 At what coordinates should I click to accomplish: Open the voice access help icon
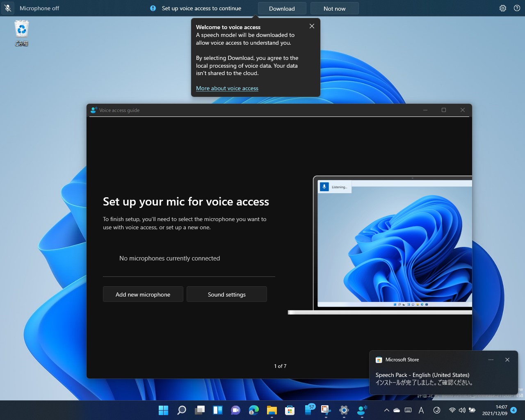pyautogui.click(x=517, y=8)
